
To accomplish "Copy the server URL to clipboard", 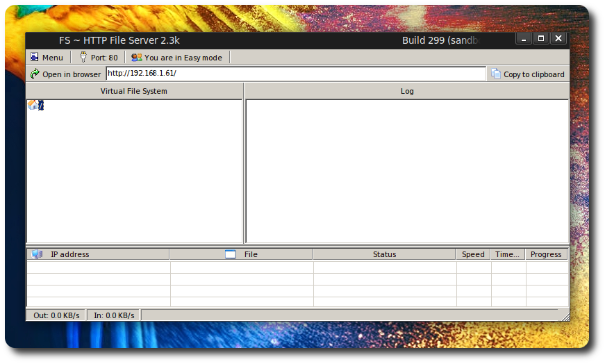I will point(528,74).
